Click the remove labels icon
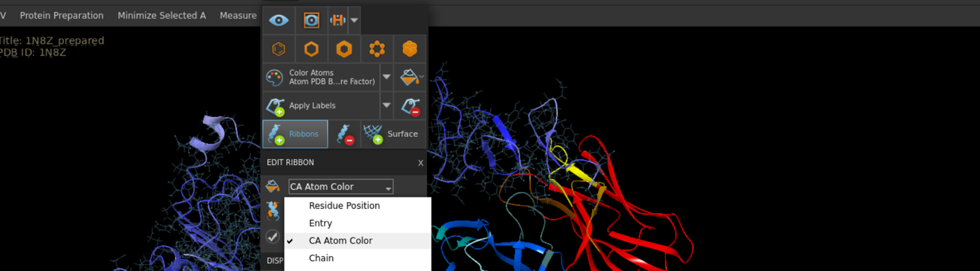 click(410, 106)
